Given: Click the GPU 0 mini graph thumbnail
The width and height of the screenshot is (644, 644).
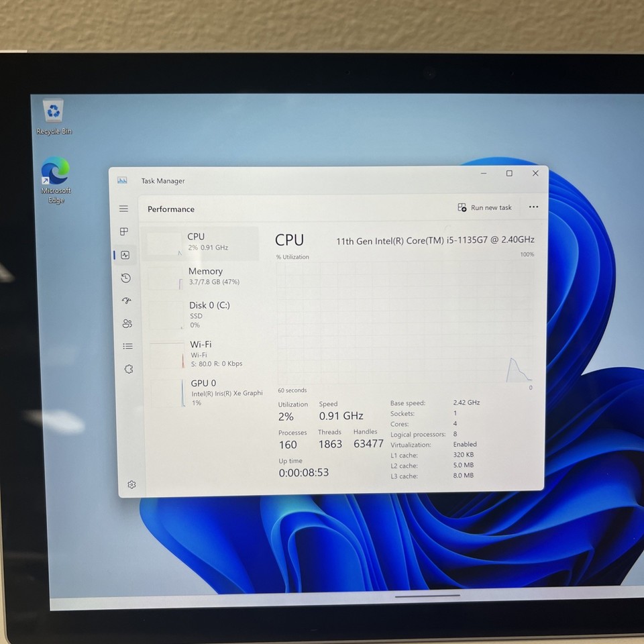Looking at the screenshot, I should (168, 393).
